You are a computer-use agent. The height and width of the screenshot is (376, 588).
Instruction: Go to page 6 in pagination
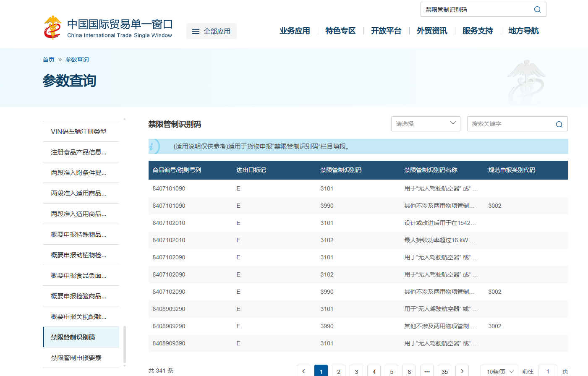(409, 371)
